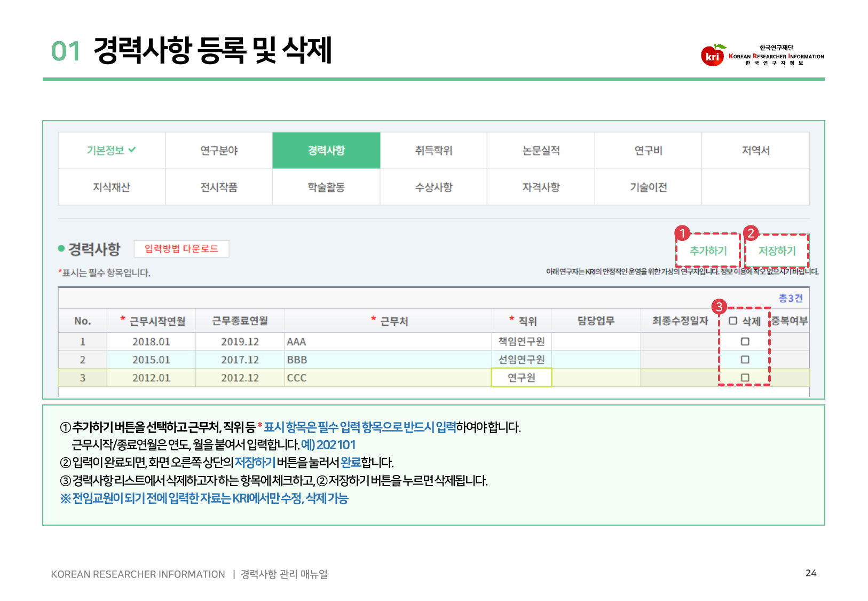Check the delete box for row BBB

coord(745,360)
